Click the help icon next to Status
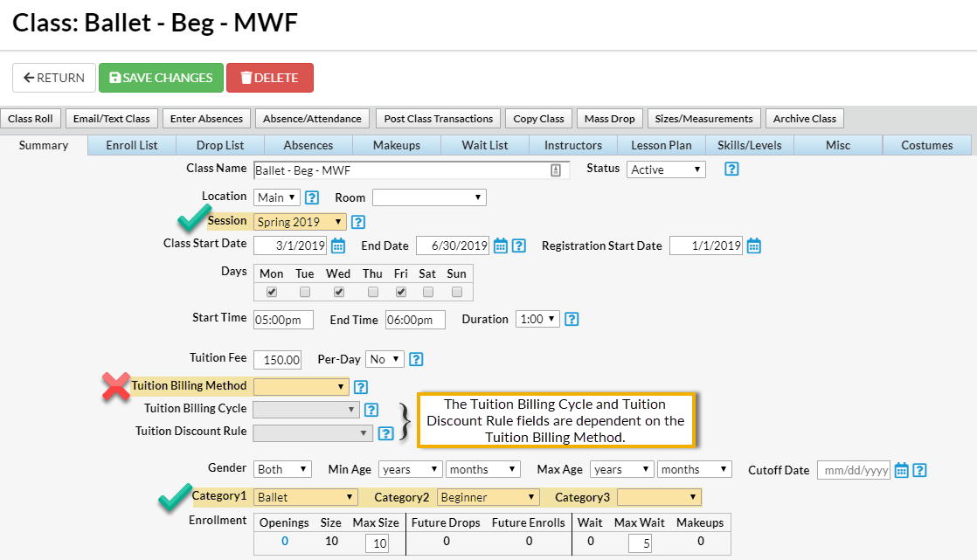 pyautogui.click(x=731, y=169)
